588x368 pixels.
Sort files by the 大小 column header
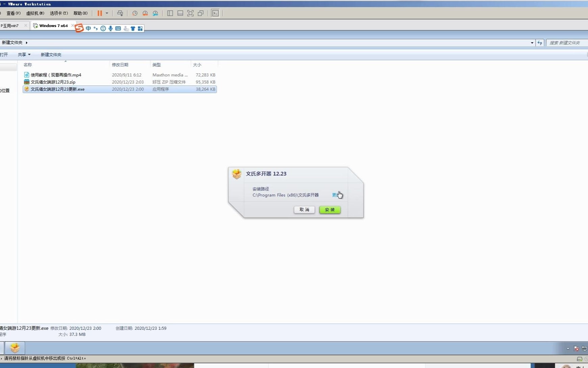pyautogui.click(x=204, y=65)
